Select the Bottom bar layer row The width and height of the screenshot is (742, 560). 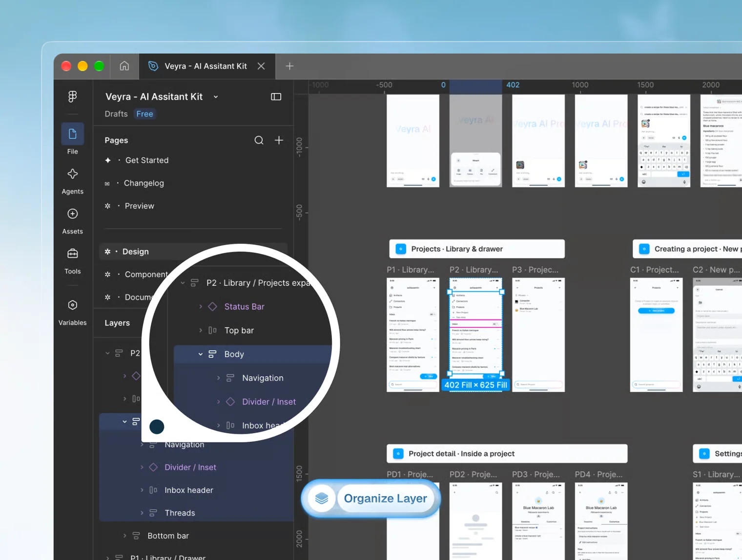[x=197, y=536]
